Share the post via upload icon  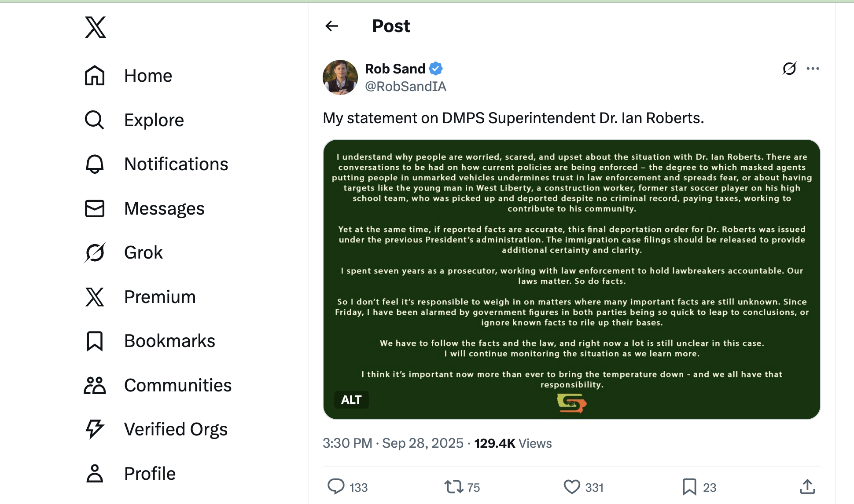coord(807,486)
